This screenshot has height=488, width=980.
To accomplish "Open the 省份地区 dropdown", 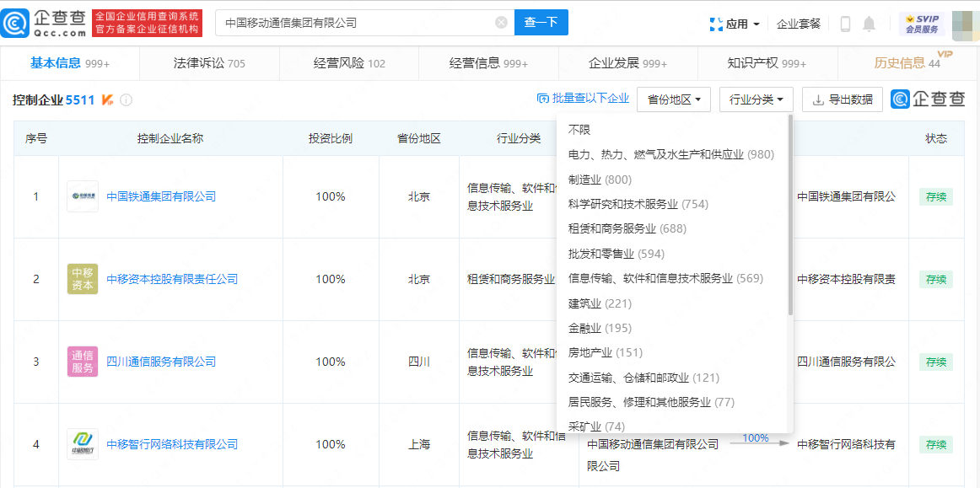I will click(x=673, y=99).
